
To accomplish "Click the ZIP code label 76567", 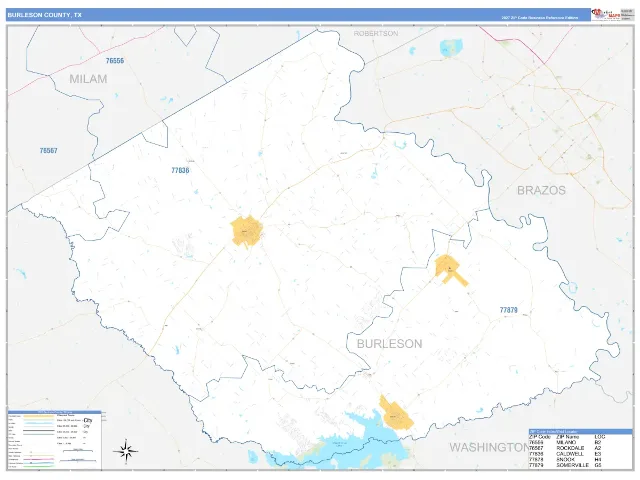I will [x=49, y=151].
